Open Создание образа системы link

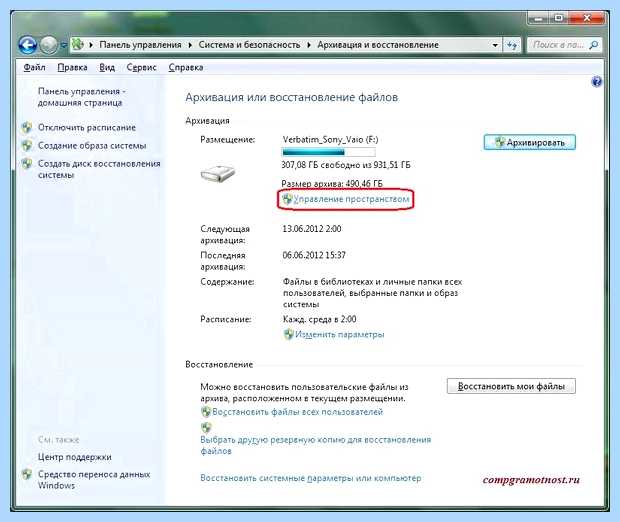(92, 146)
